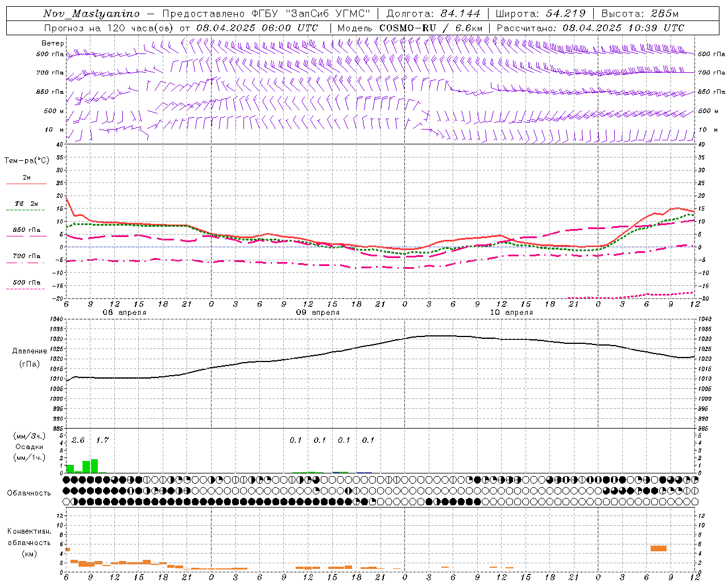Click the station name Nov_Maslyanino in header
The image size is (728, 582).
pos(92,14)
